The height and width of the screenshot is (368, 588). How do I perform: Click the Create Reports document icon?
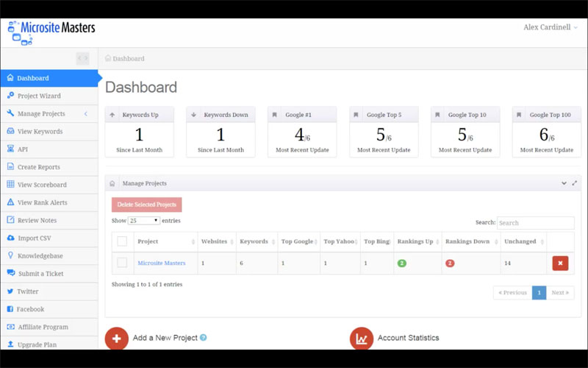(10, 166)
